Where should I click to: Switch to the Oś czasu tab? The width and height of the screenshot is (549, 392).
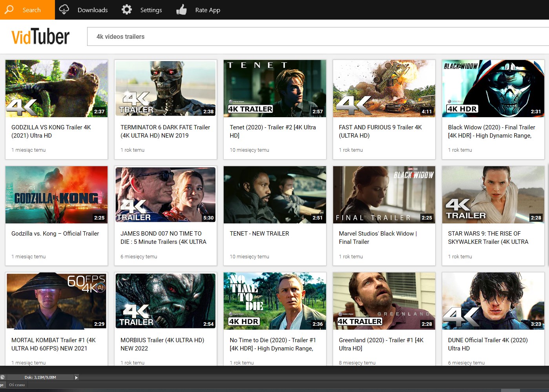click(17, 385)
